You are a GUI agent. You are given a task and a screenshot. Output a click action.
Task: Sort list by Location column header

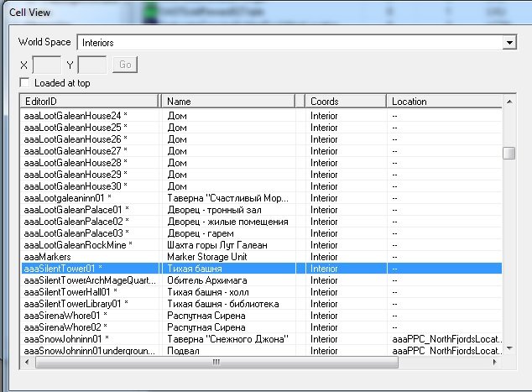pyautogui.click(x=443, y=102)
